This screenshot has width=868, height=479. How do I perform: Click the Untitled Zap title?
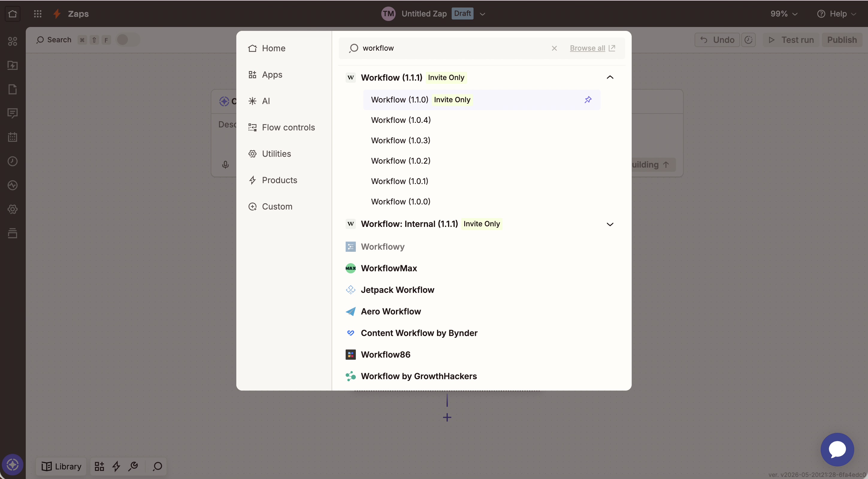tap(424, 14)
